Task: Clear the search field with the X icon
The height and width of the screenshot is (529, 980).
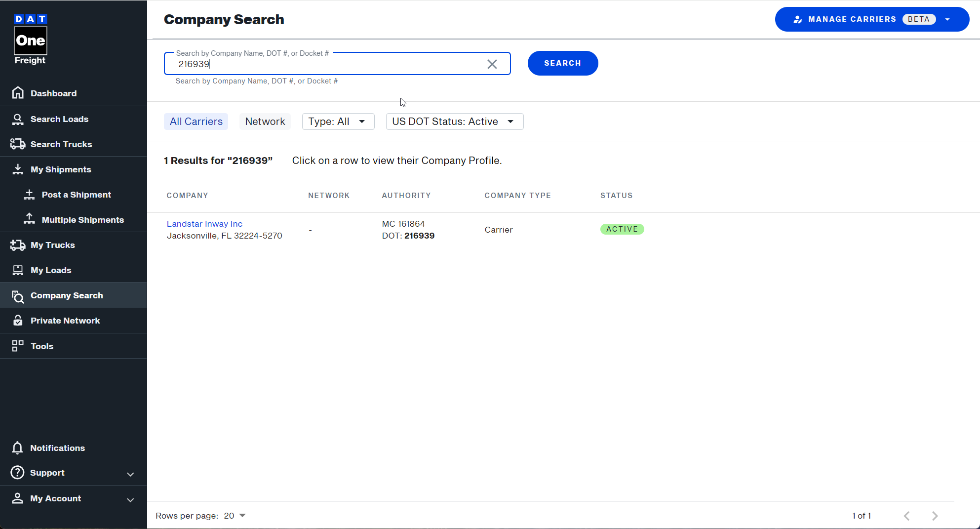Action: click(492, 64)
